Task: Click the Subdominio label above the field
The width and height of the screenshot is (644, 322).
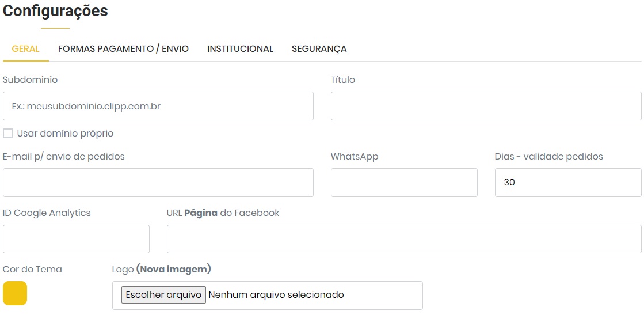Action: tap(30, 80)
